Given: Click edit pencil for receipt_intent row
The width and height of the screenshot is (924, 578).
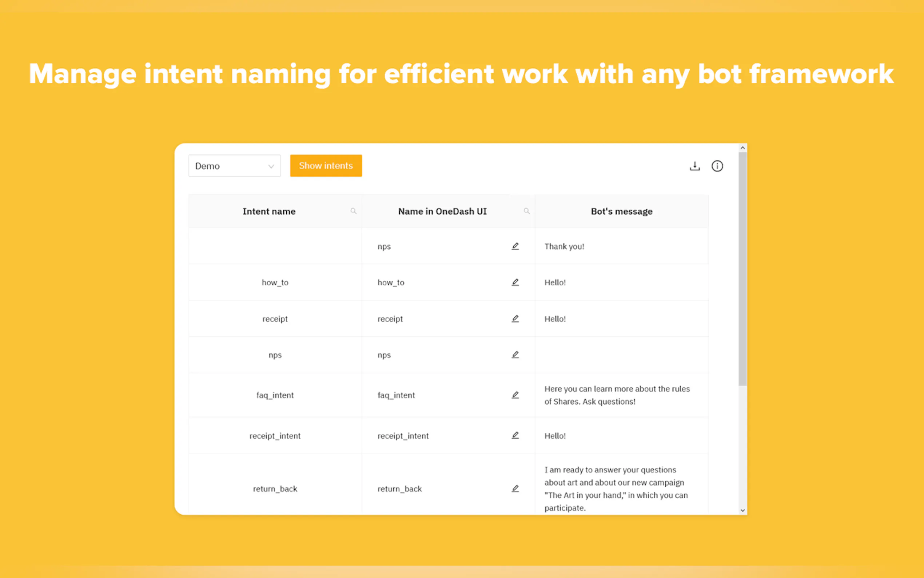Looking at the screenshot, I should [515, 435].
